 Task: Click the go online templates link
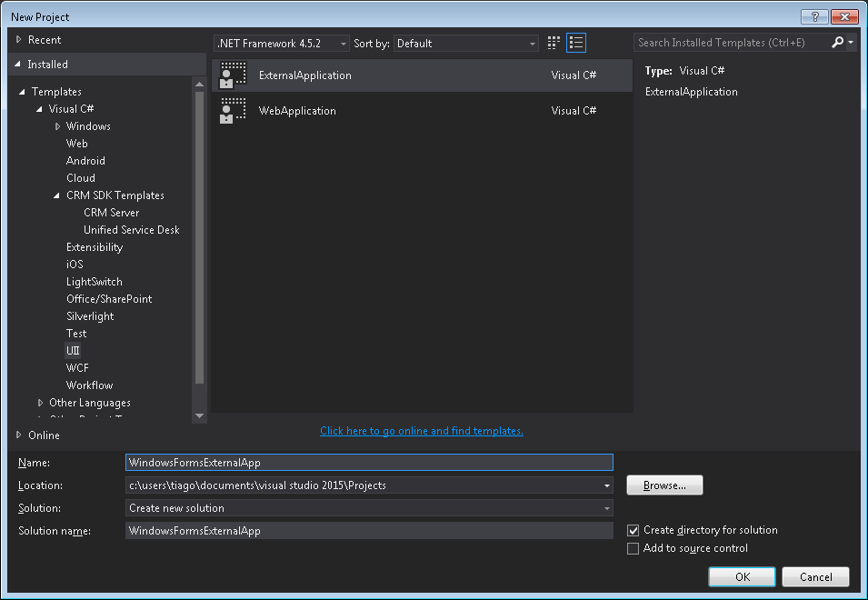click(422, 431)
